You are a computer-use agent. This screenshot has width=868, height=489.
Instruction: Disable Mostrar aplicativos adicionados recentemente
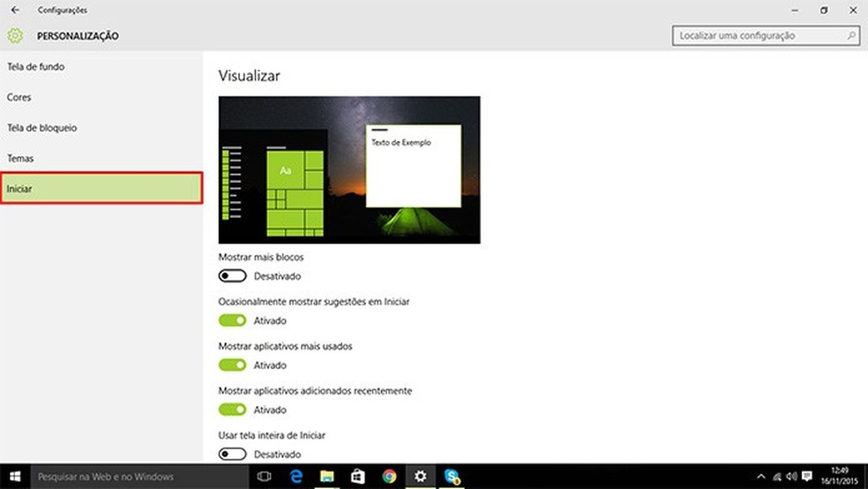[233, 410]
